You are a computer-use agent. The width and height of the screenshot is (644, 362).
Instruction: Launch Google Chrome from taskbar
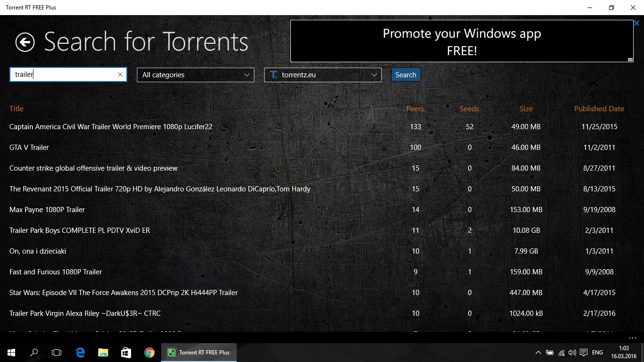[149, 352]
